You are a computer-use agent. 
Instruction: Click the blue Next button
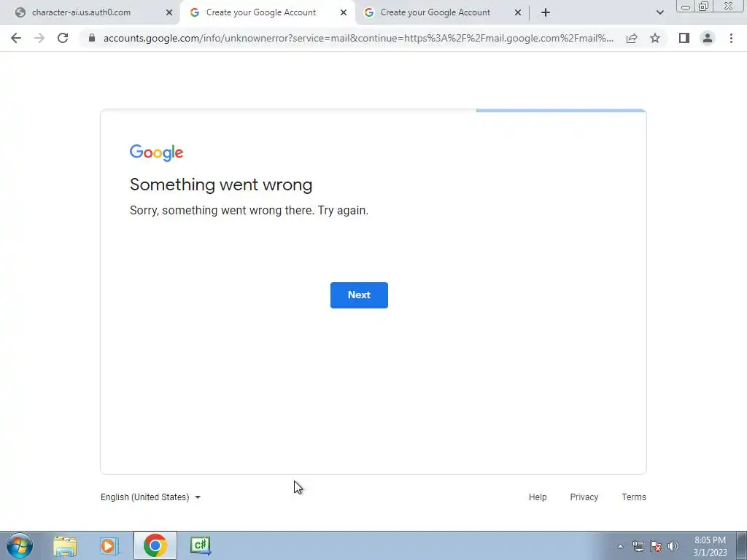coord(359,295)
